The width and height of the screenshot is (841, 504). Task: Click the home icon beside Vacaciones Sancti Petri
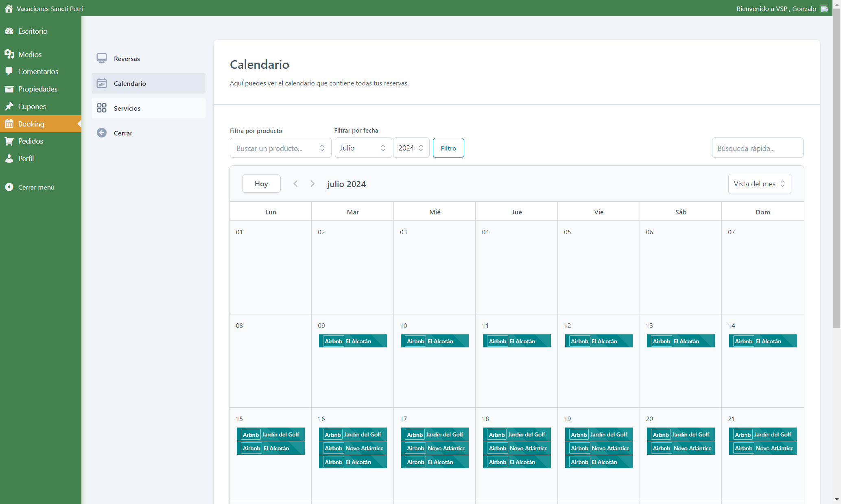pyautogui.click(x=9, y=9)
